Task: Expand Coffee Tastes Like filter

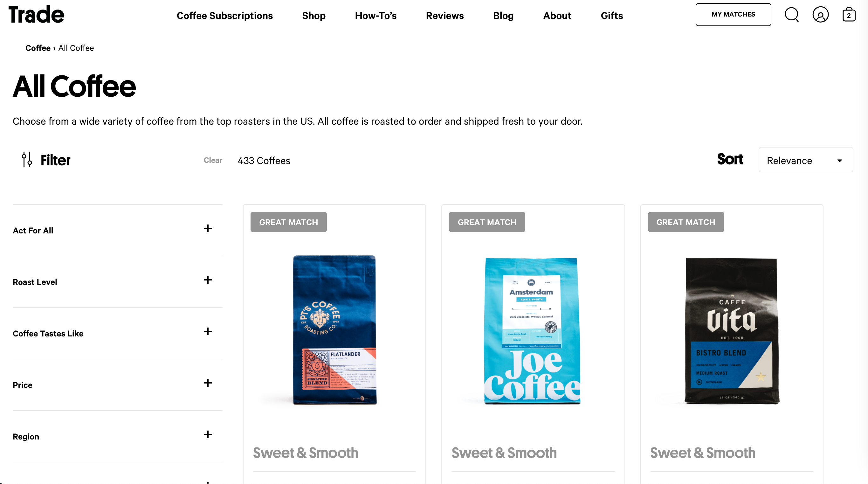Action: pyautogui.click(x=117, y=333)
